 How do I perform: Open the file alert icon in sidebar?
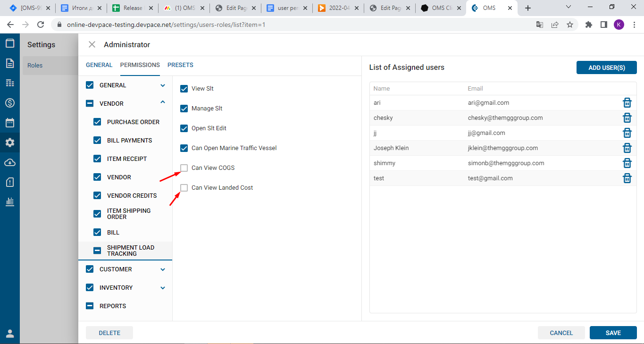[9, 182]
